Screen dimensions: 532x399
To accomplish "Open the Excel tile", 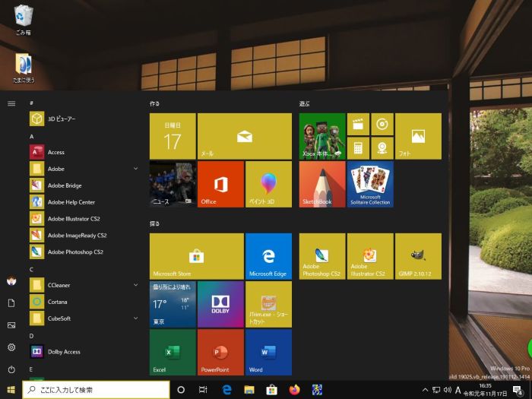I will (x=173, y=352).
